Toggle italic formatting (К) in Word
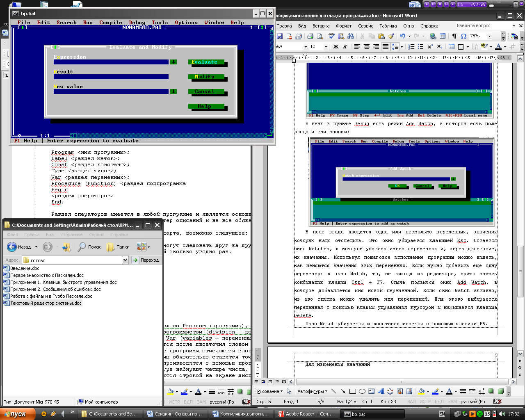Viewport: 525px width, 420px height. (x=345, y=47)
